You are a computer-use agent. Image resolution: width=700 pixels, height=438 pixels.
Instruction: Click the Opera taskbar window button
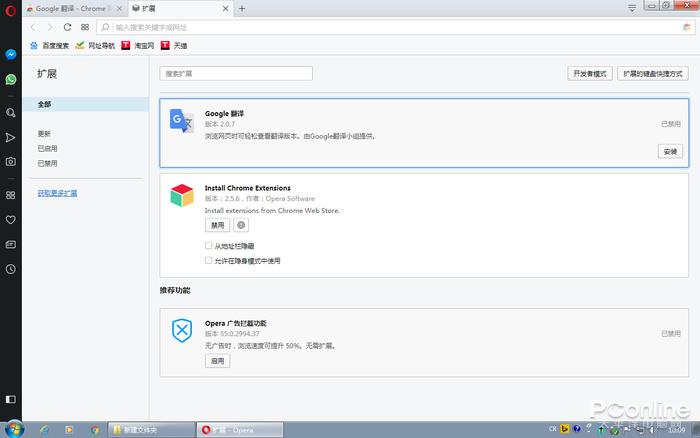point(240,430)
